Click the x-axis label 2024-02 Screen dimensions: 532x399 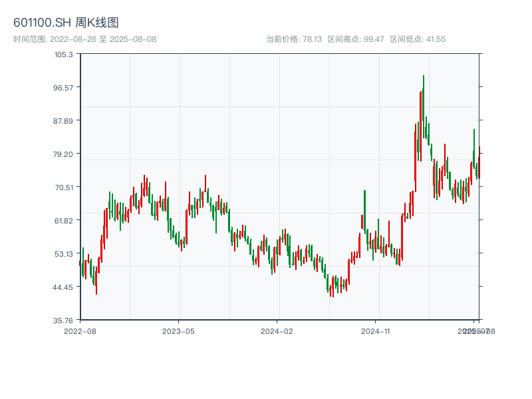[x=277, y=331]
